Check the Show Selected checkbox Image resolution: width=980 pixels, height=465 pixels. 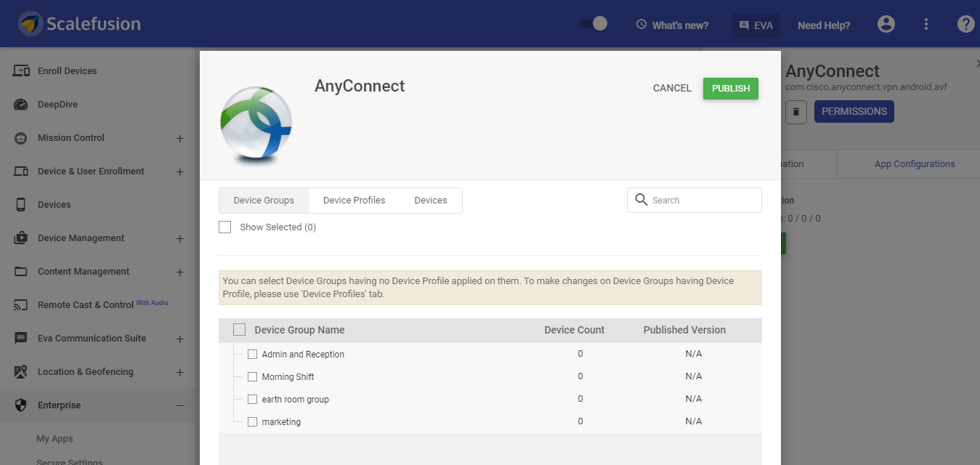tap(225, 227)
